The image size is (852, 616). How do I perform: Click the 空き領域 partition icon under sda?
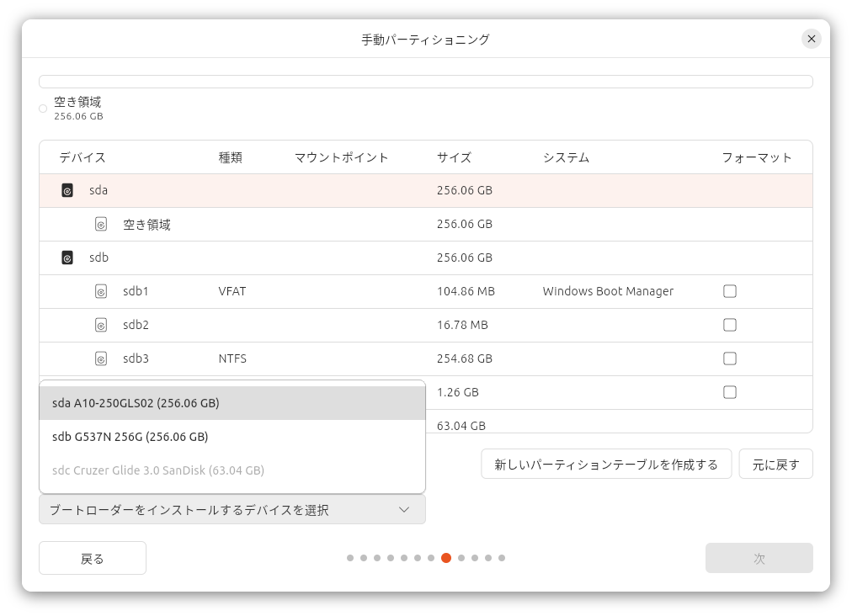[101, 225]
